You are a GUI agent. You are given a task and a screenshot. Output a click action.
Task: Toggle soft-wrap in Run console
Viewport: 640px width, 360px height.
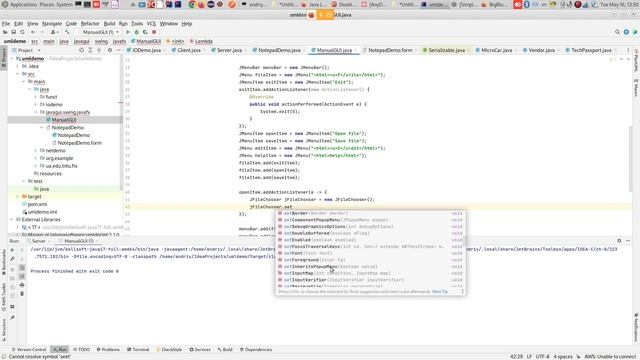(x=22, y=268)
